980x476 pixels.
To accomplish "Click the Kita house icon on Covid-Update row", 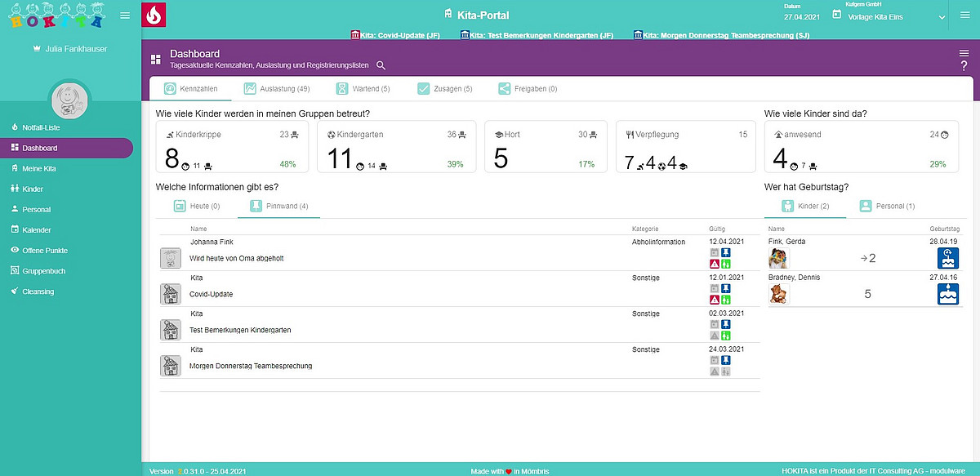I will pos(170,294).
